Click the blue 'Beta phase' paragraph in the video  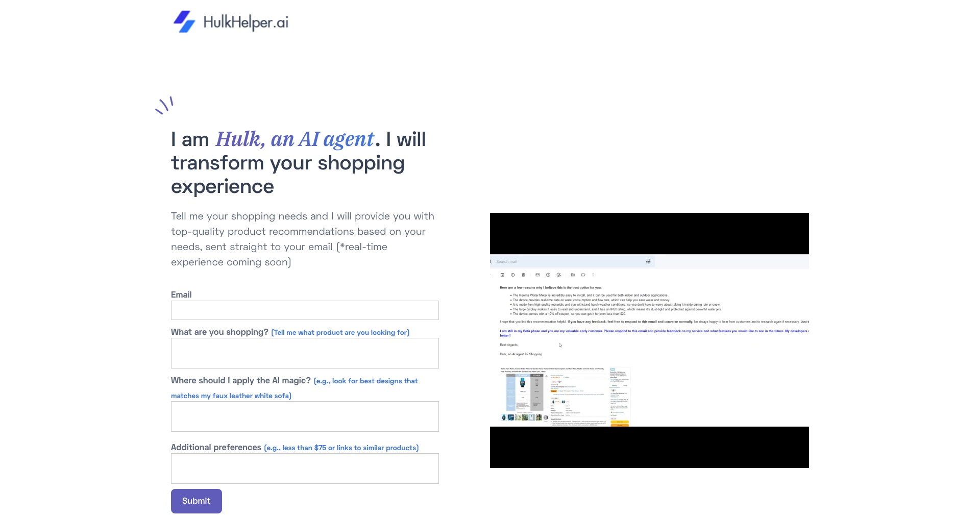[654, 333]
